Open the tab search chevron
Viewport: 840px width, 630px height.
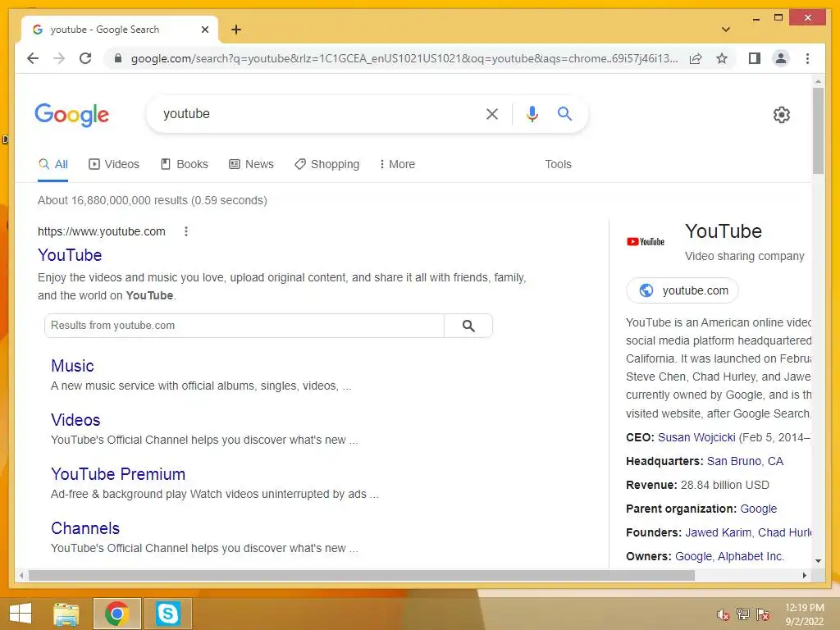coord(725,30)
